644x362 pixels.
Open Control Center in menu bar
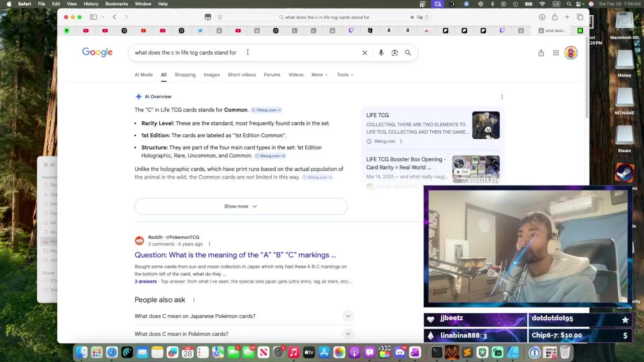(x=580, y=4)
